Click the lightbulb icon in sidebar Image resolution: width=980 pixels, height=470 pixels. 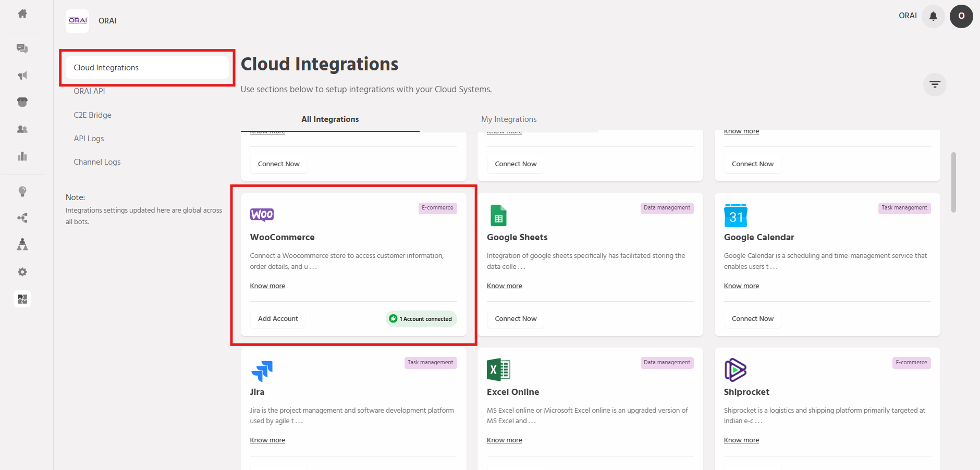tap(22, 191)
